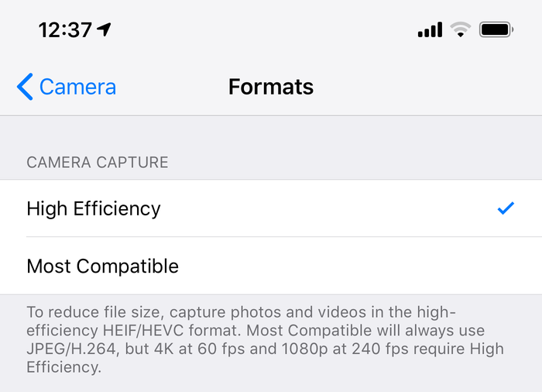Tap the Formats page title
This screenshot has width=542, height=392.
(271, 87)
